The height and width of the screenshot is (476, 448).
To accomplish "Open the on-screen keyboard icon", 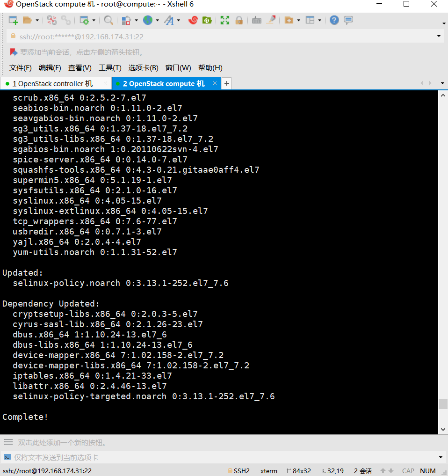I will coord(257,20).
